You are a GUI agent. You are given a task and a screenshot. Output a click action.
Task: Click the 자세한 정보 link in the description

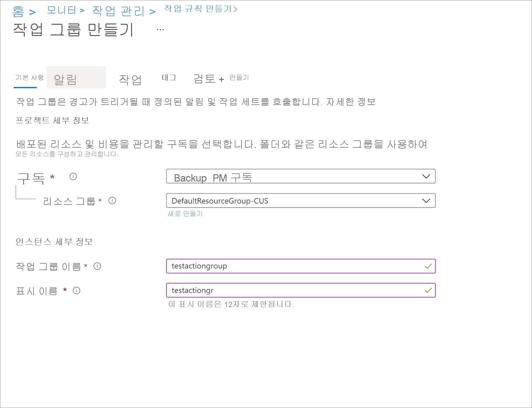click(351, 102)
